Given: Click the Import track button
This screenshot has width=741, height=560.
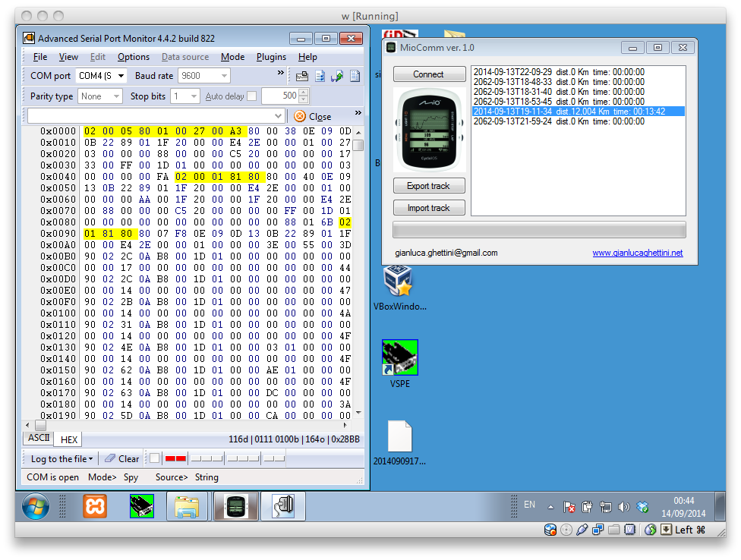Looking at the screenshot, I should 429,208.
